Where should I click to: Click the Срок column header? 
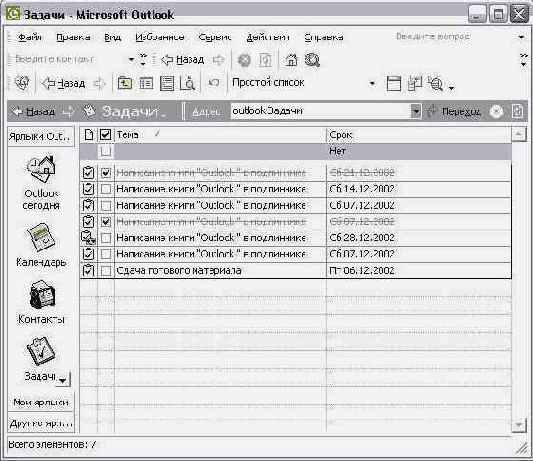tap(418, 135)
